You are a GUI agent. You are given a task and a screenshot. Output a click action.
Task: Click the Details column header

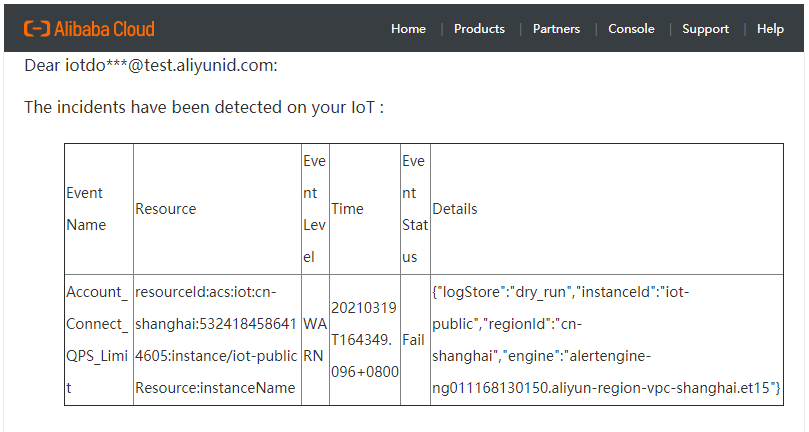607,209
